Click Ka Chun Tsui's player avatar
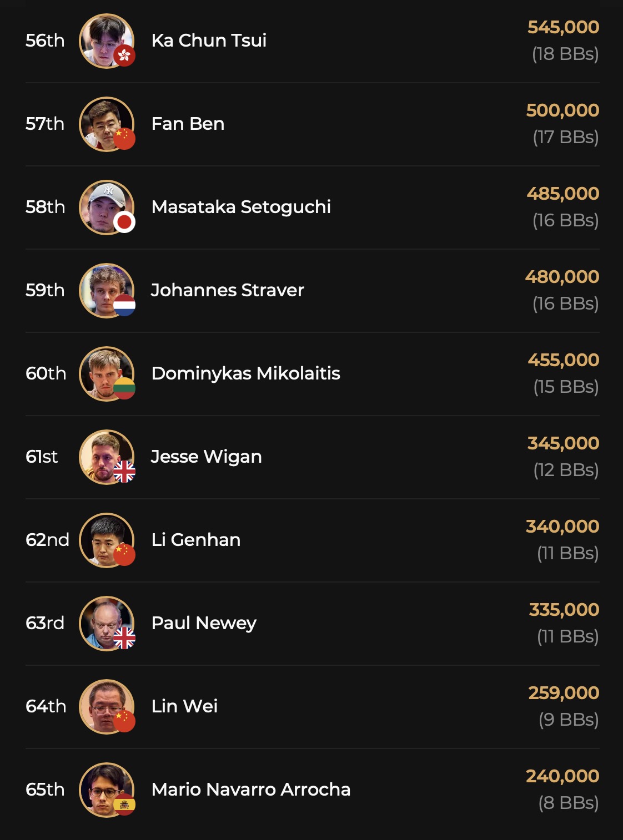 click(x=104, y=39)
